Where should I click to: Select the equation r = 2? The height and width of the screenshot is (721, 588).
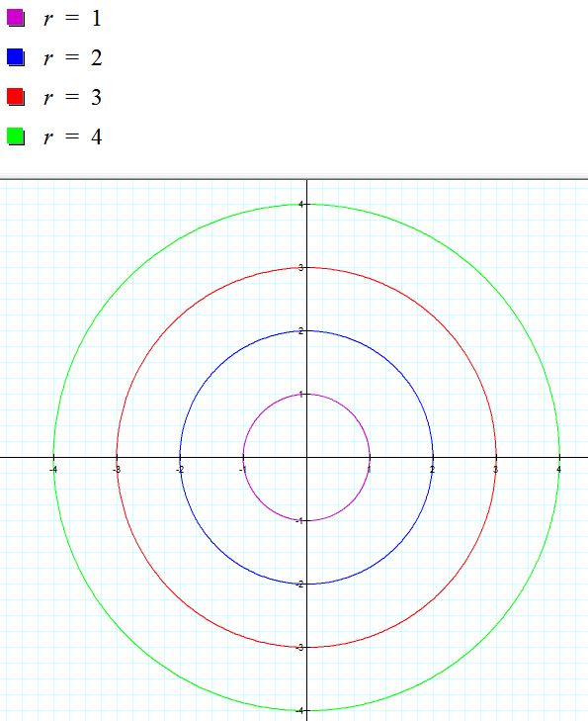coord(72,58)
